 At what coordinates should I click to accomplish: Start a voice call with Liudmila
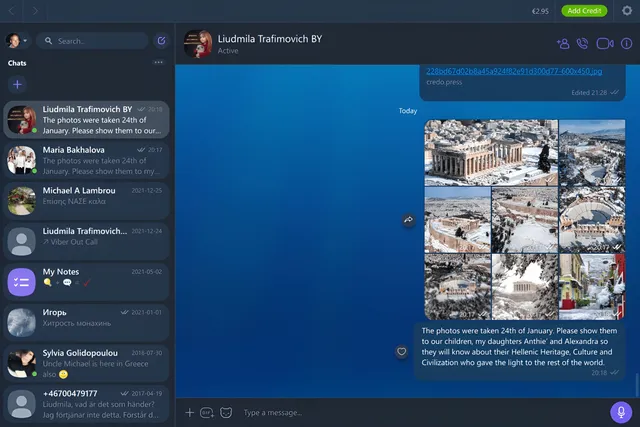[583, 44]
